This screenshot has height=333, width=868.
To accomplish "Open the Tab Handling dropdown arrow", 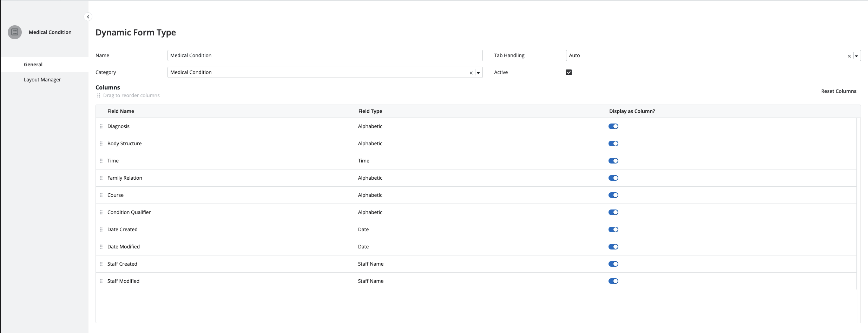I will pos(856,56).
